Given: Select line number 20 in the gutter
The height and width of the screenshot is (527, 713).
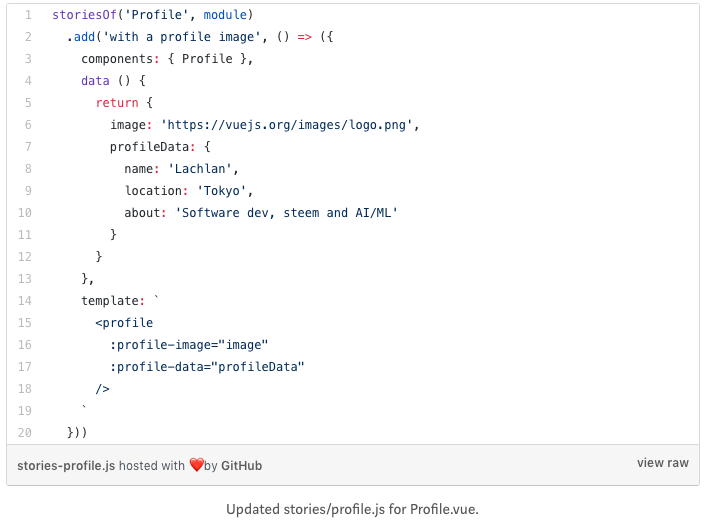Looking at the screenshot, I should pyautogui.click(x=25, y=432).
